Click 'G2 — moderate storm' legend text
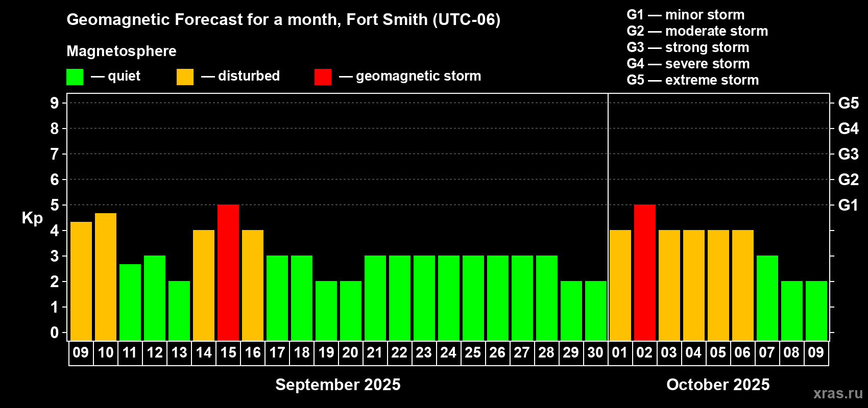The image size is (868, 408). point(697,31)
